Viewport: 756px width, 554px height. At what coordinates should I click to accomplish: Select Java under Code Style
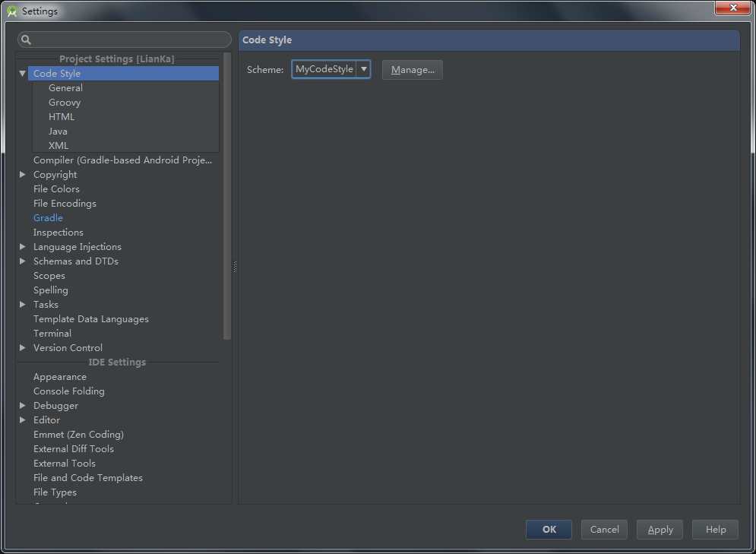coord(58,131)
